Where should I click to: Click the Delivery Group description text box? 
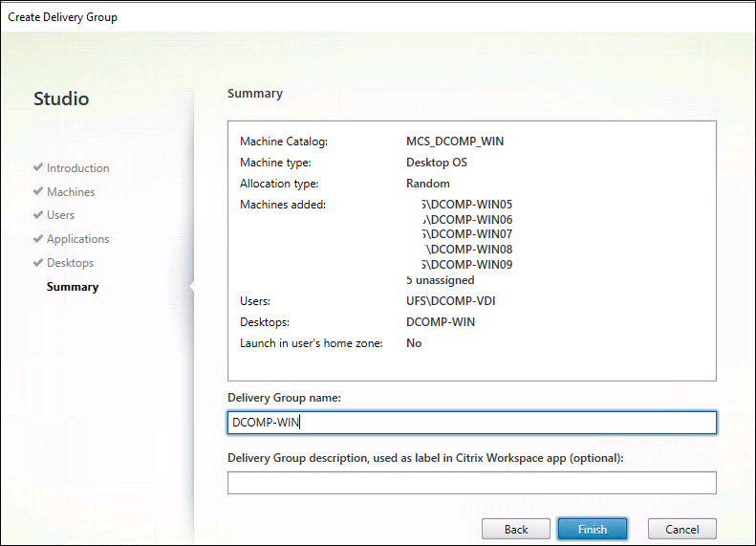[471, 483]
